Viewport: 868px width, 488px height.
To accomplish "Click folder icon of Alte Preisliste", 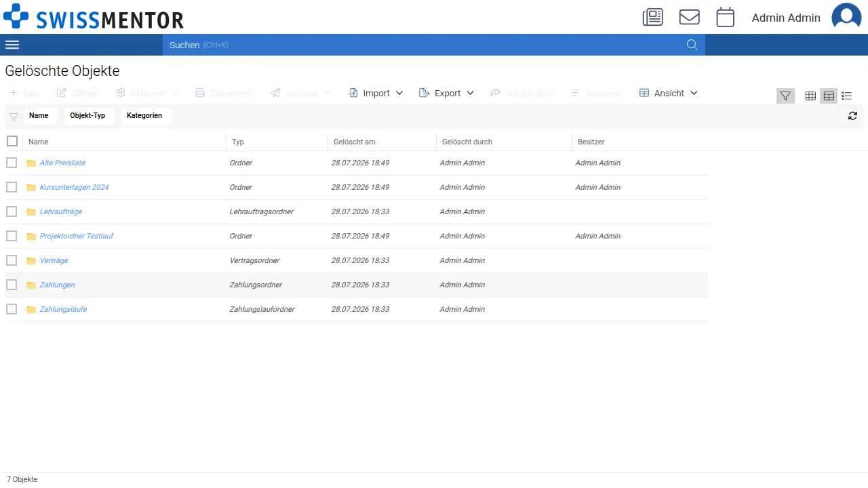I will tap(31, 163).
